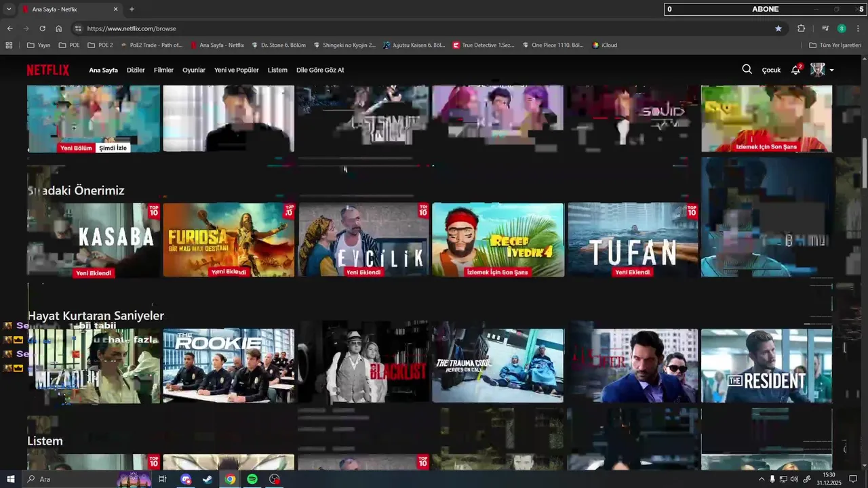Switch to the Çocuk profile link
Image resolution: width=868 pixels, height=488 pixels.
click(771, 70)
